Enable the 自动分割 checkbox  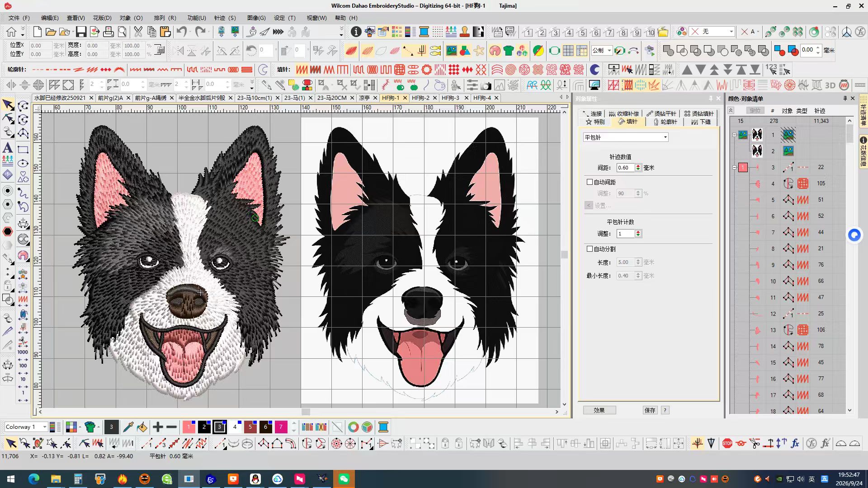point(590,249)
